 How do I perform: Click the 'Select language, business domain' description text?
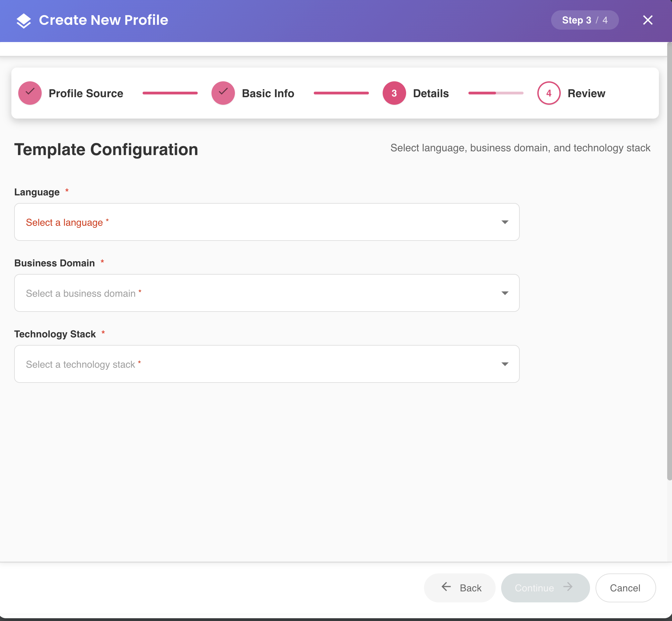click(520, 148)
